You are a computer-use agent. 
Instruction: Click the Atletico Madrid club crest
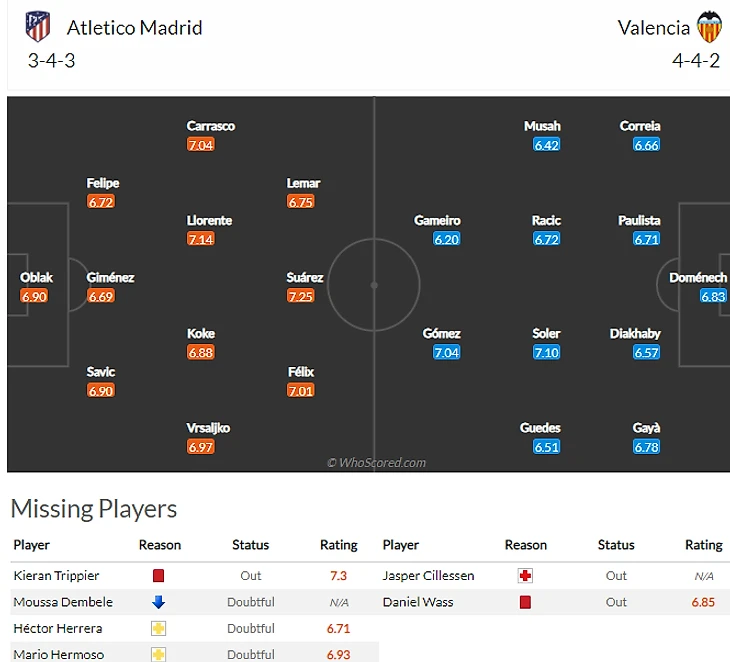38,27
